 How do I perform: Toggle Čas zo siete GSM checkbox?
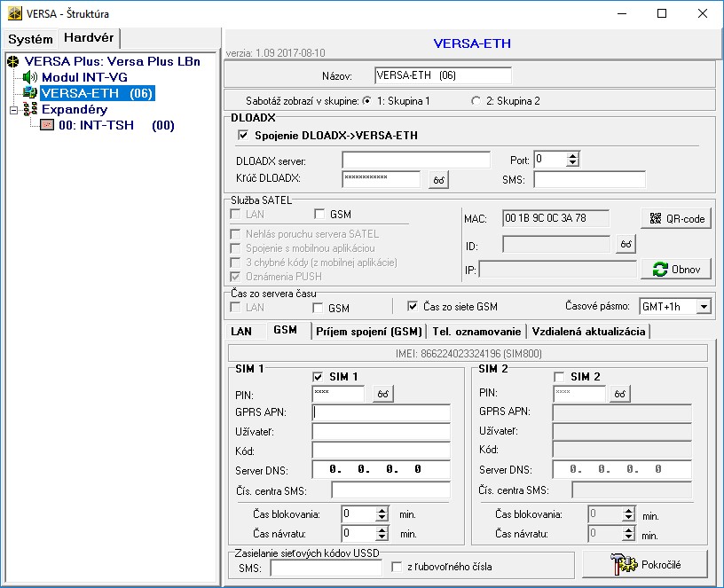click(412, 307)
